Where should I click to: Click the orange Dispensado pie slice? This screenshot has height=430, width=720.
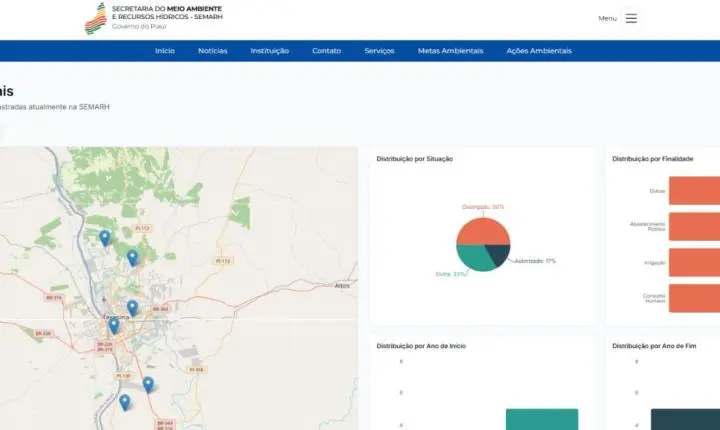click(483, 231)
